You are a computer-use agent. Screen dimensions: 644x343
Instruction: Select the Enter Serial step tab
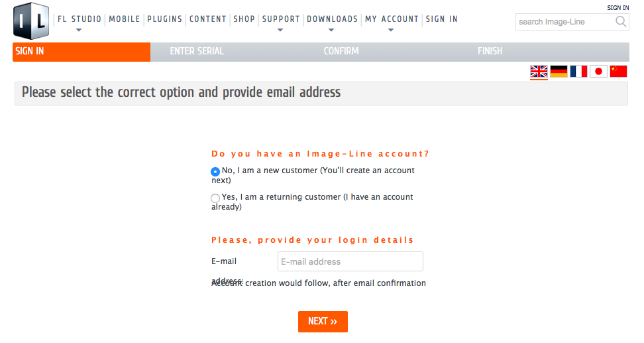(197, 51)
